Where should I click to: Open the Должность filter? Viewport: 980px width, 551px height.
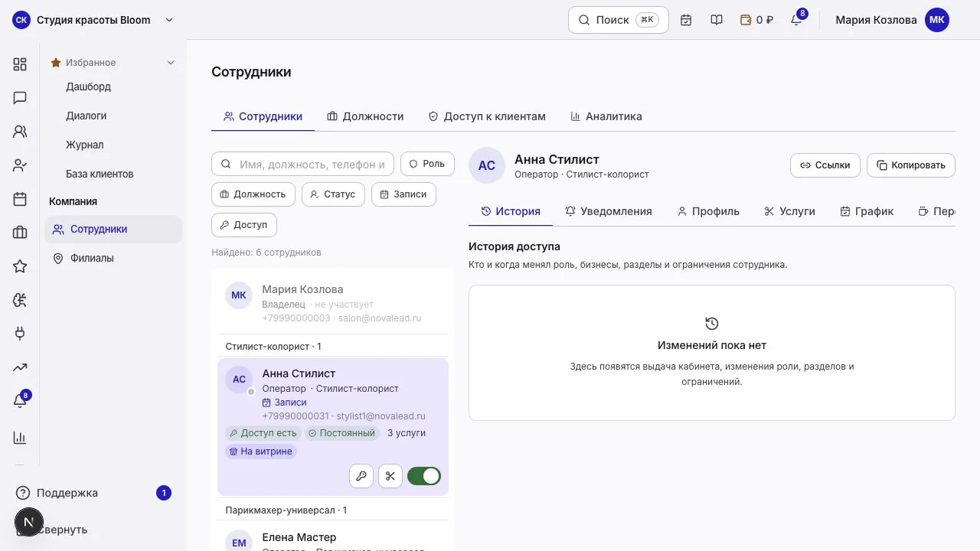click(x=253, y=194)
